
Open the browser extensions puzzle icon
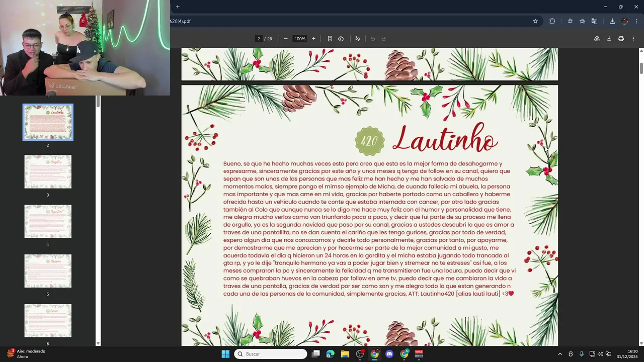tap(552, 21)
